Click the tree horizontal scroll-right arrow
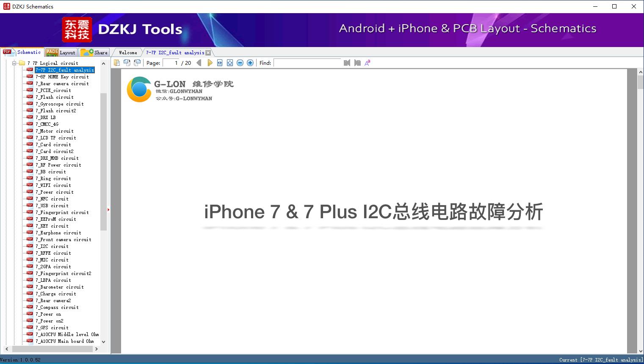Image resolution: width=644 pixels, height=364 pixels. (97, 349)
